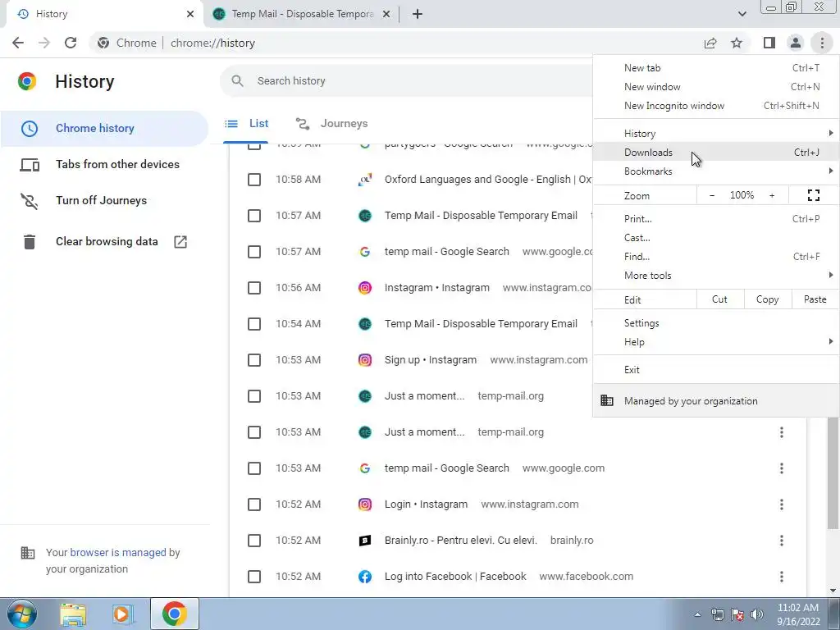Click the Instagram favicon on Login entry

tap(365, 504)
